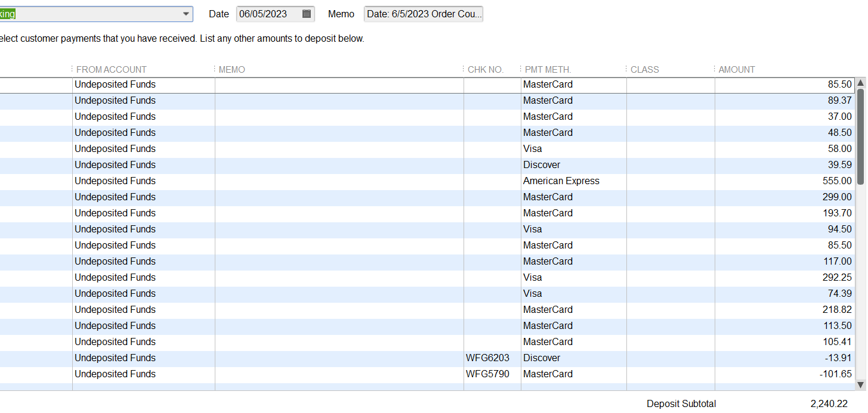
Task: Click Undeposited Funds in the 37.00 row
Action: click(x=115, y=117)
